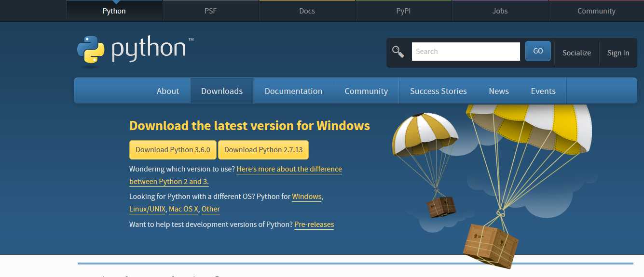The height and width of the screenshot is (277, 644).
Task: Go to the PyPI top tab
Action: (403, 11)
